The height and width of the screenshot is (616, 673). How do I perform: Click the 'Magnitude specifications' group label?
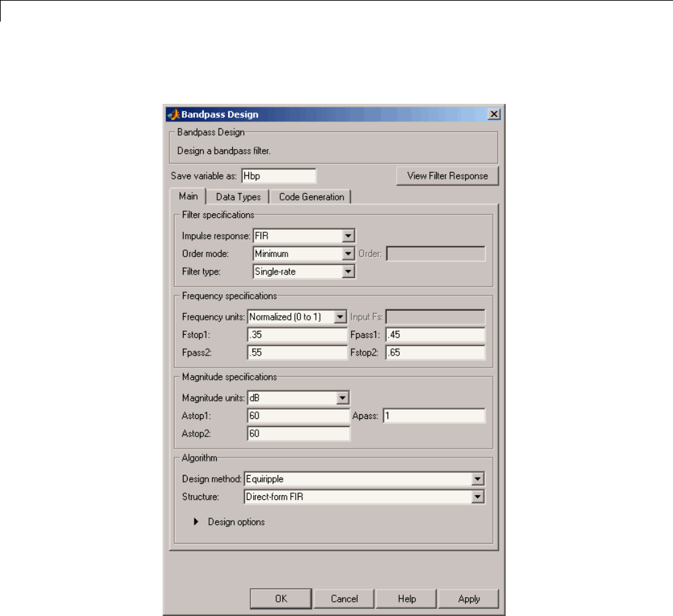230,377
